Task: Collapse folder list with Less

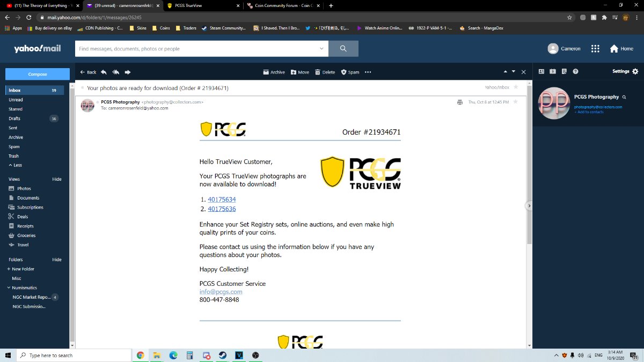Action: [15, 165]
